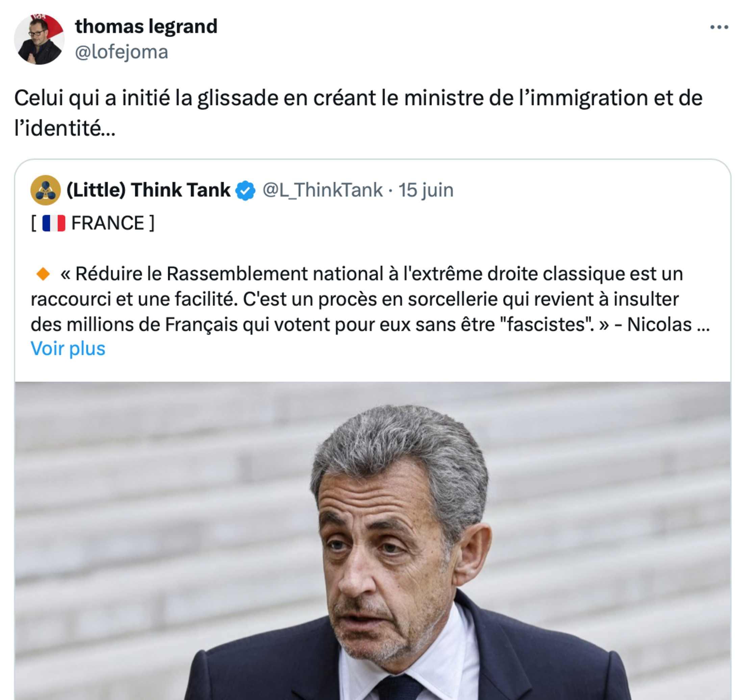Expand quoted tweet with Voir plus
The image size is (743, 700).
coord(68,349)
